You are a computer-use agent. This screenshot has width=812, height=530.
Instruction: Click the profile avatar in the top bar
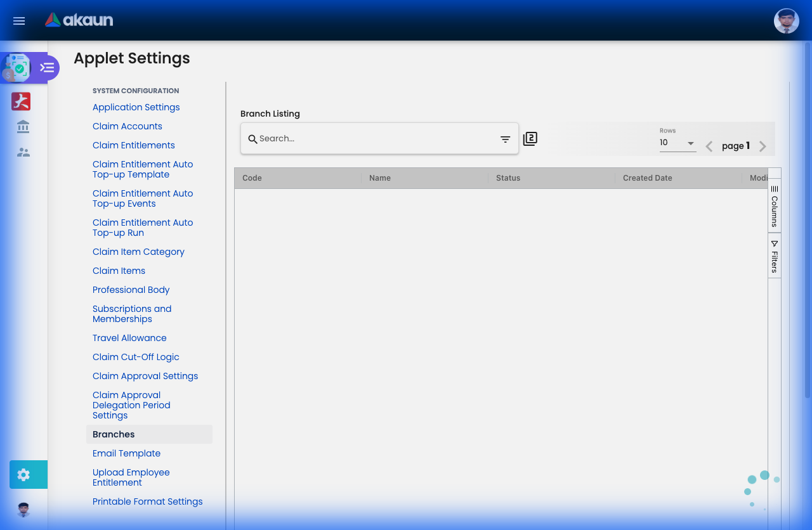pos(786,20)
